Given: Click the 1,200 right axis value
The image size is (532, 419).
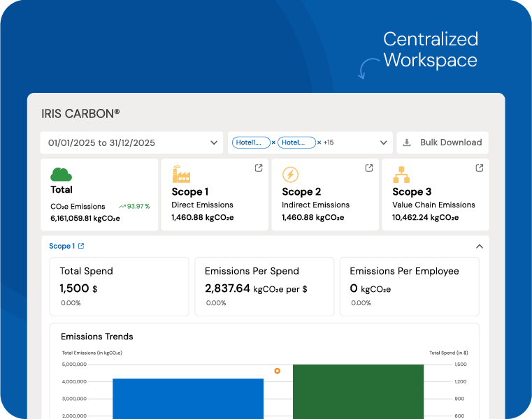Looking at the screenshot, I should click(461, 382).
